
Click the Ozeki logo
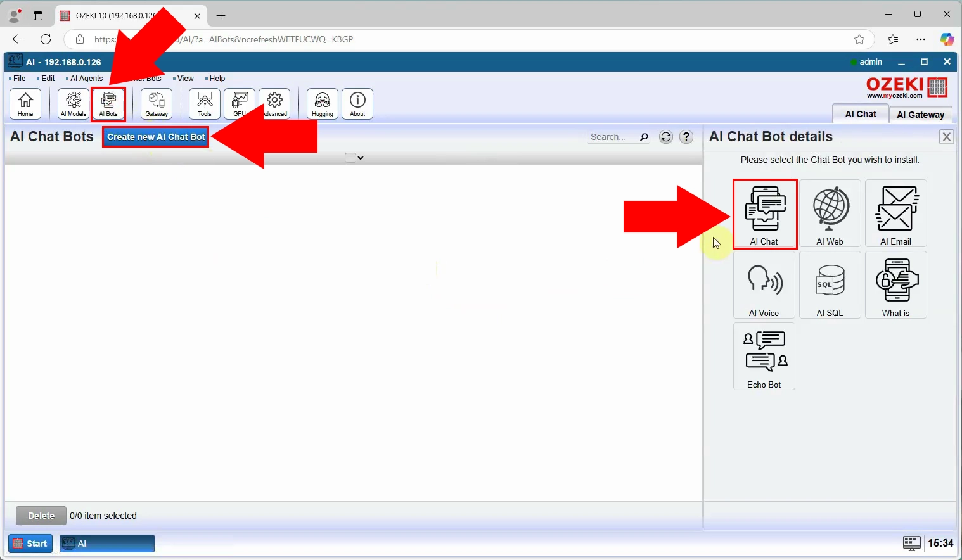point(907,87)
